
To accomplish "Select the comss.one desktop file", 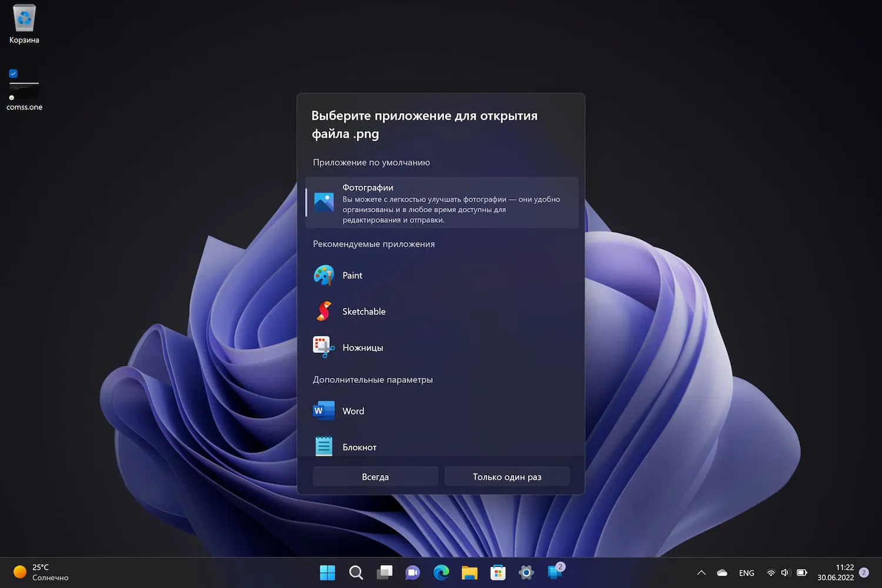I will pyautogui.click(x=24, y=91).
